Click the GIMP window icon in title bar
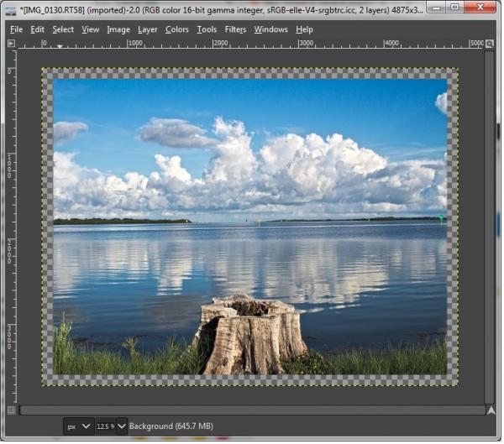 click(x=11, y=11)
